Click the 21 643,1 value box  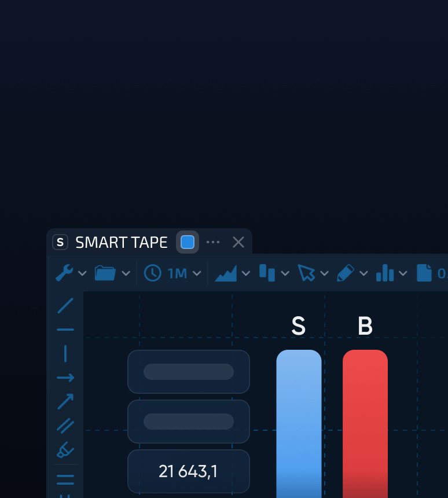pyautogui.click(x=188, y=471)
